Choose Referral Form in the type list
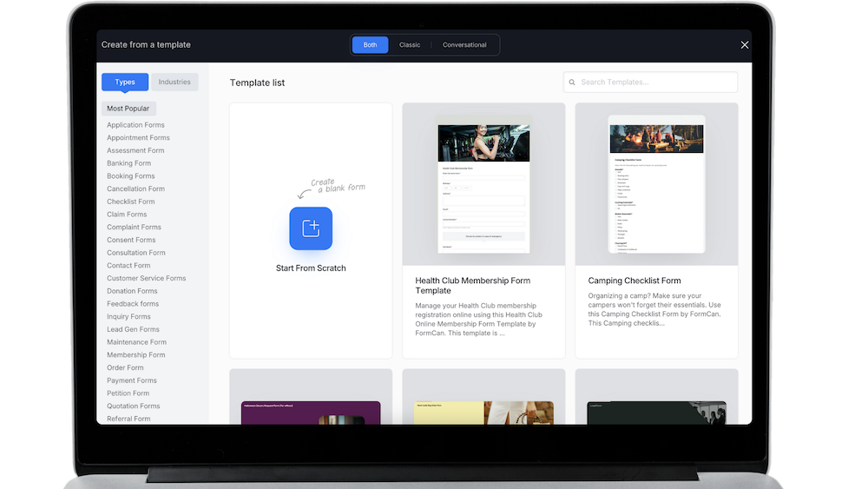 point(128,418)
